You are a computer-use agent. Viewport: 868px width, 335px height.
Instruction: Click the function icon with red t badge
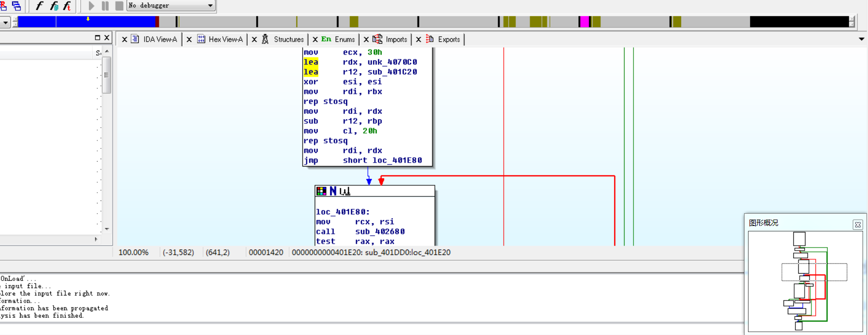(67, 6)
